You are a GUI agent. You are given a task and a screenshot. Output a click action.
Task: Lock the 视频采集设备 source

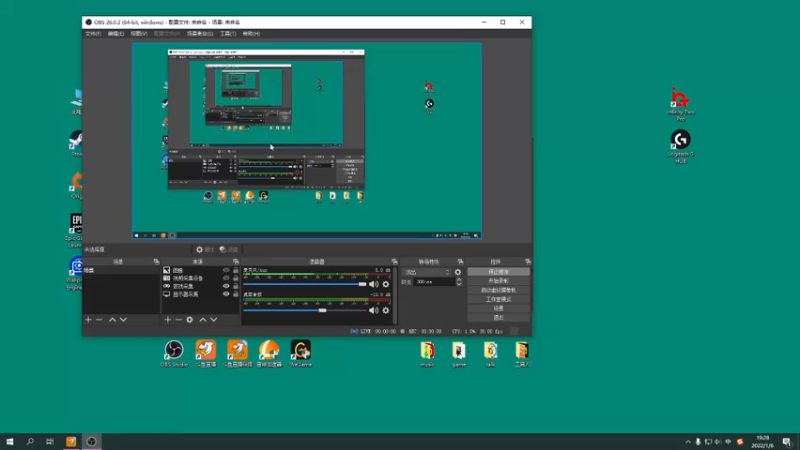pos(236,278)
